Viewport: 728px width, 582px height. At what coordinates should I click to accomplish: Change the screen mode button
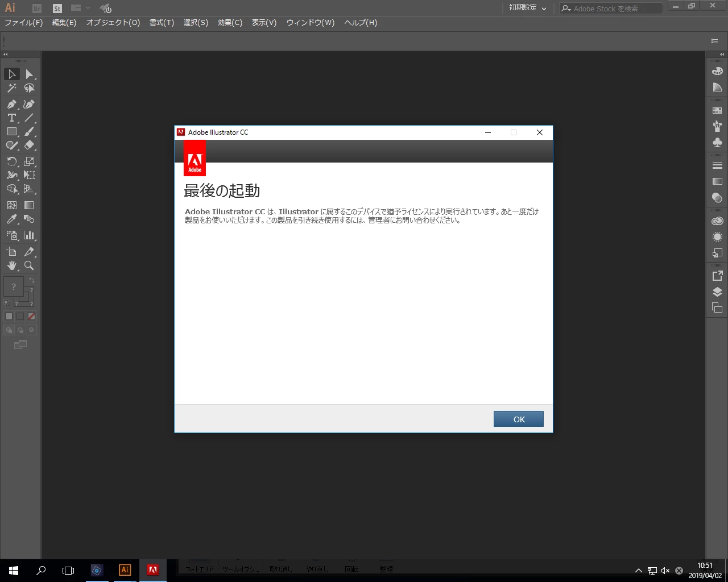20,344
